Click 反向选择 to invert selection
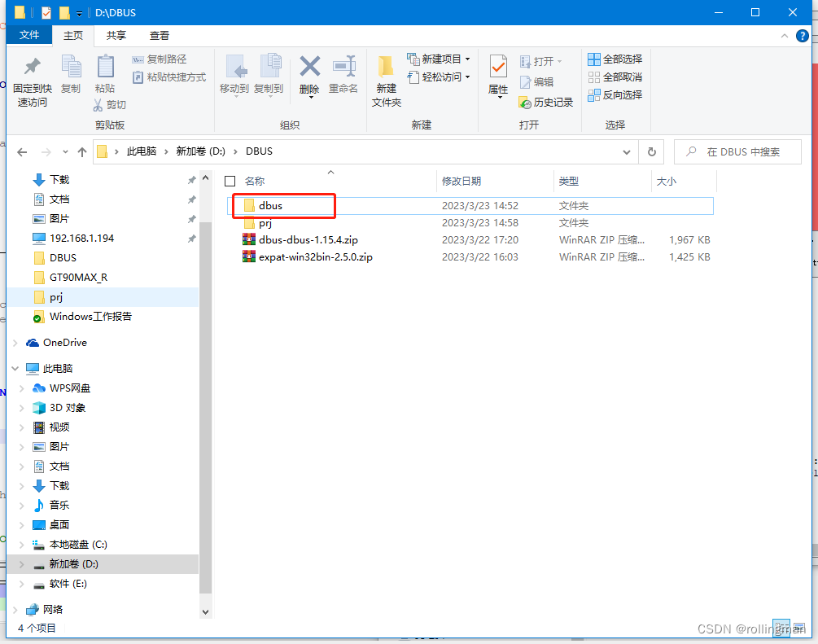 coord(615,94)
